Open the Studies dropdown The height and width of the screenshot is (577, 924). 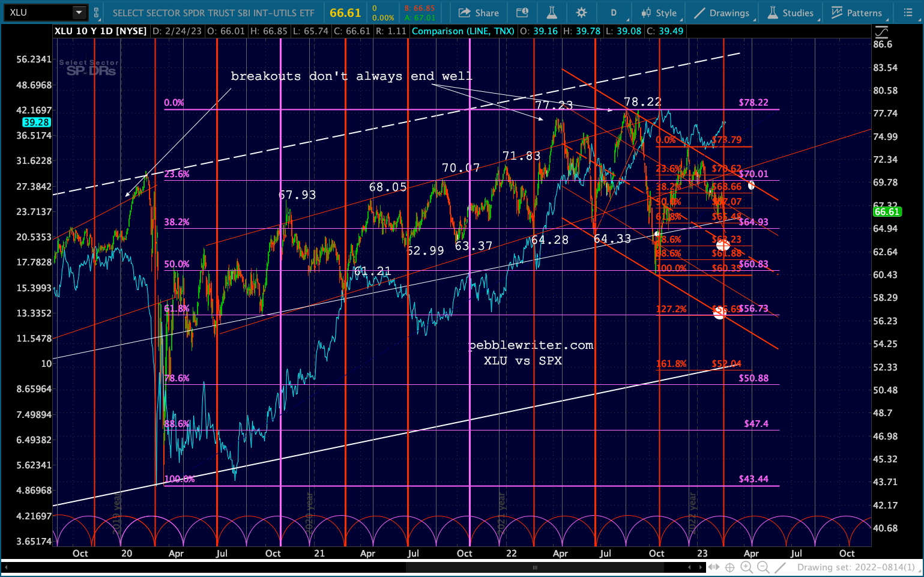click(790, 13)
